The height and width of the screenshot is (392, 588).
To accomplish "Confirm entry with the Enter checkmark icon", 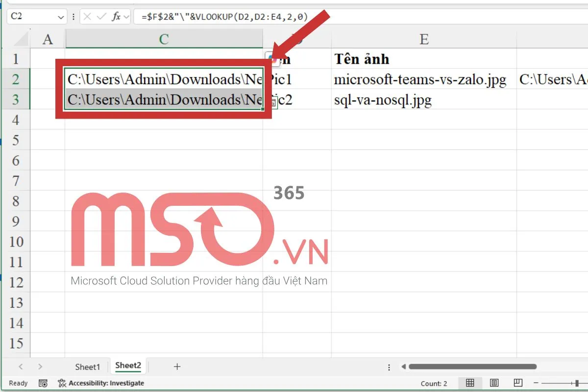I will (x=101, y=16).
